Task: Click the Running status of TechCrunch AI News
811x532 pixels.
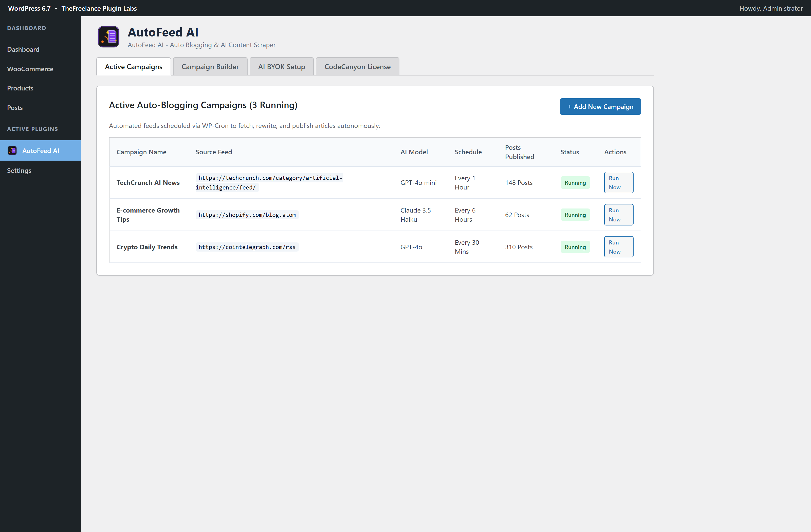Action: point(575,183)
